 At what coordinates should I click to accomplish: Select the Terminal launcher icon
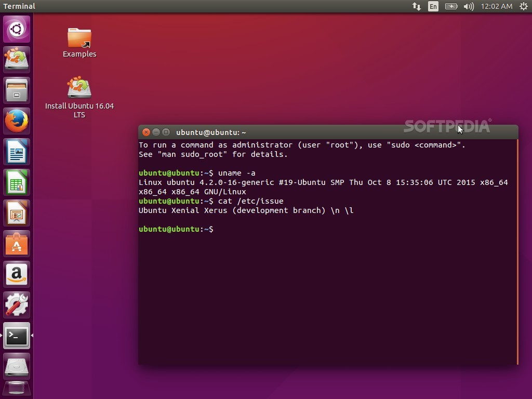[x=17, y=336]
